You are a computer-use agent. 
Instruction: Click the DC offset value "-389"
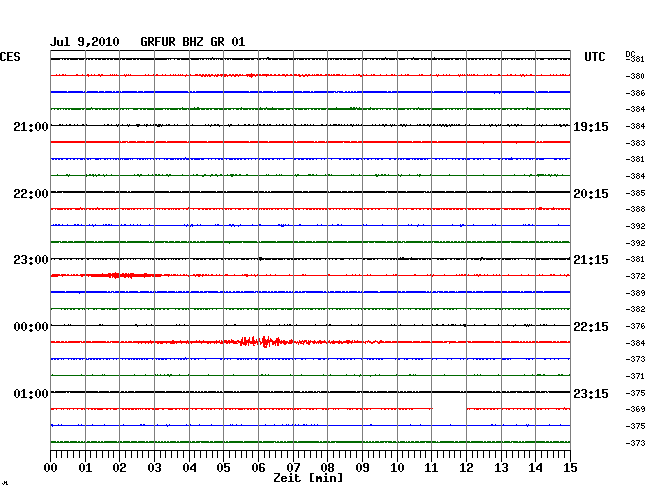click(x=635, y=293)
